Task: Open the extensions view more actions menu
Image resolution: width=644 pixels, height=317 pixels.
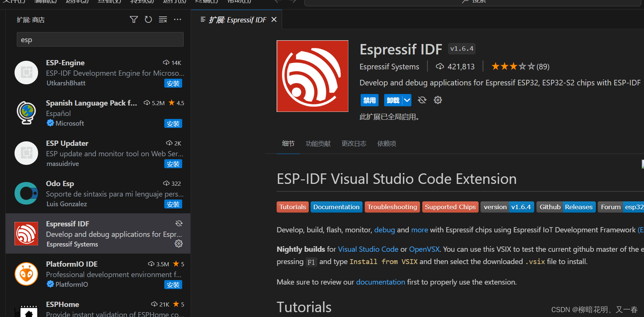Action: 177,19
